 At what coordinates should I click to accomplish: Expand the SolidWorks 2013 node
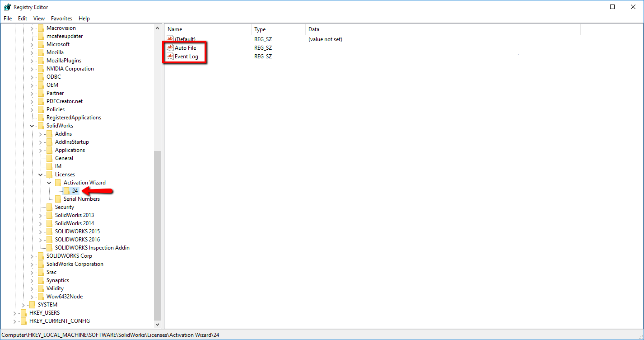coord(41,215)
